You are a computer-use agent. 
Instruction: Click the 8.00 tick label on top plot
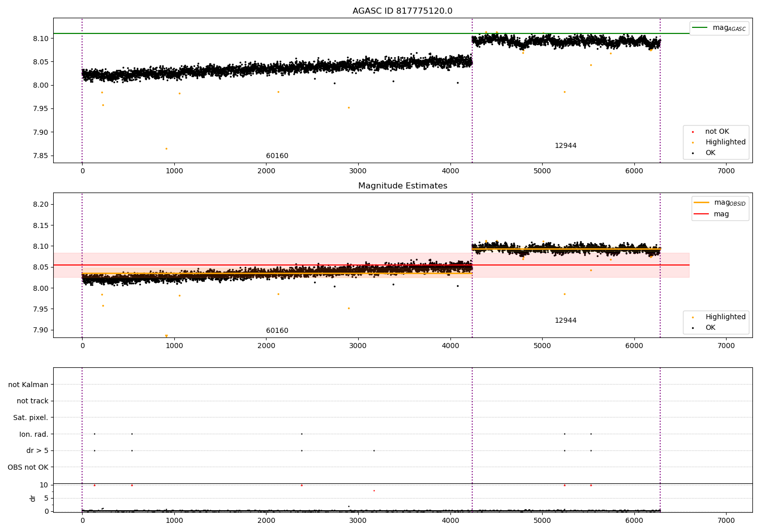(x=41, y=85)
